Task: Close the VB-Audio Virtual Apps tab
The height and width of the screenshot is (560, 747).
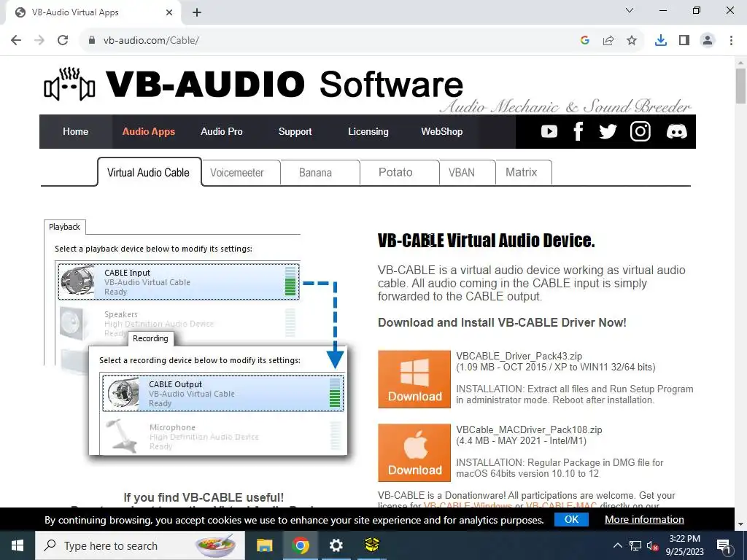Action: tap(169, 12)
